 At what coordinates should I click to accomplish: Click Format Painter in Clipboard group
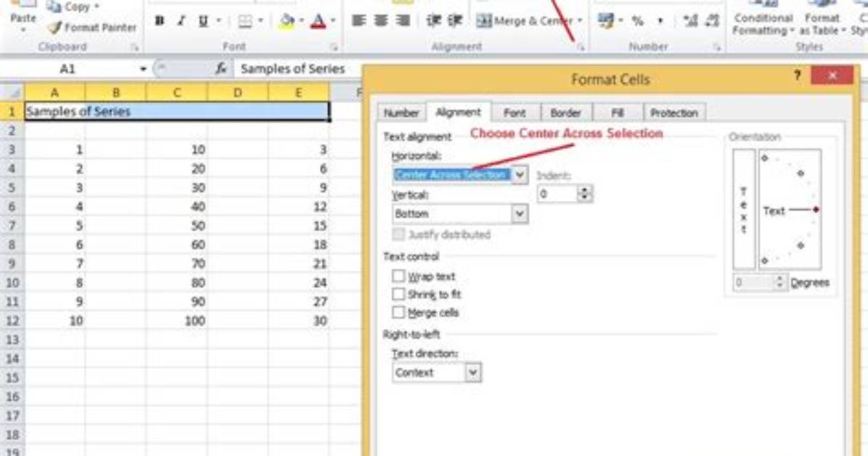point(91,27)
